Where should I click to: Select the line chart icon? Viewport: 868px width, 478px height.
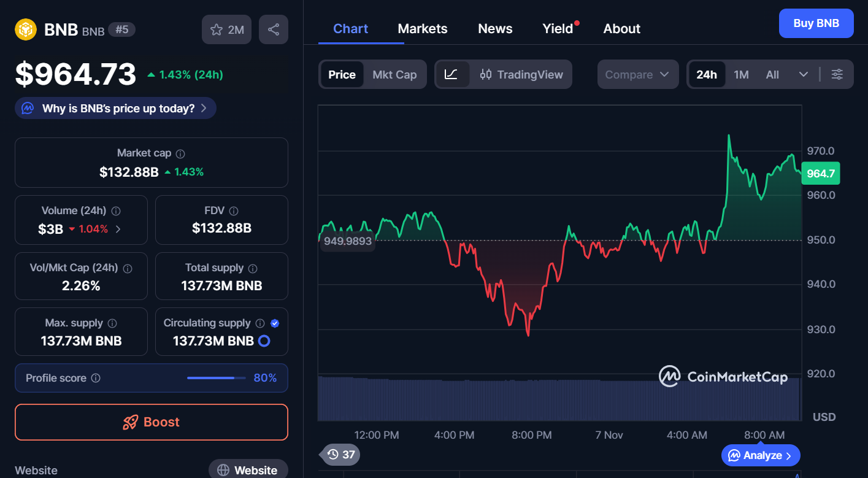pyautogui.click(x=453, y=74)
